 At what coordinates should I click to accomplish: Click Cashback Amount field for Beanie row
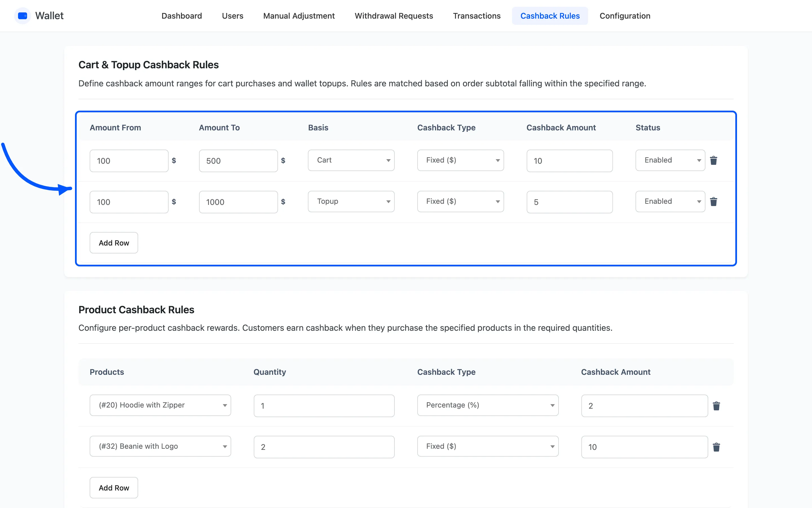click(645, 447)
